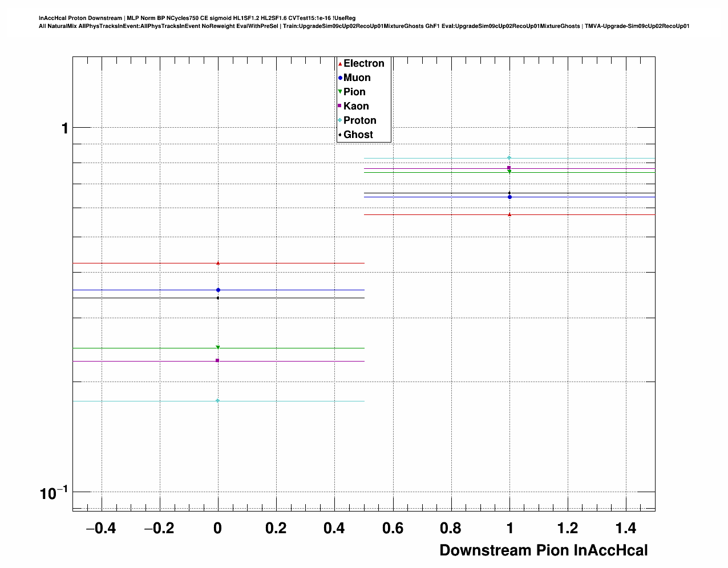The height and width of the screenshot is (568, 728).
Task: Click the x-axis tick label 0
Action: pyautogui.click(x=218, y=529)
